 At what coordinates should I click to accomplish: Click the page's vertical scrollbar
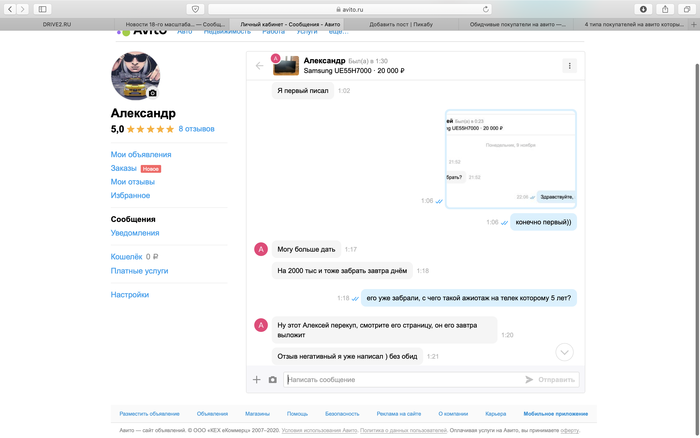[697, 248]
